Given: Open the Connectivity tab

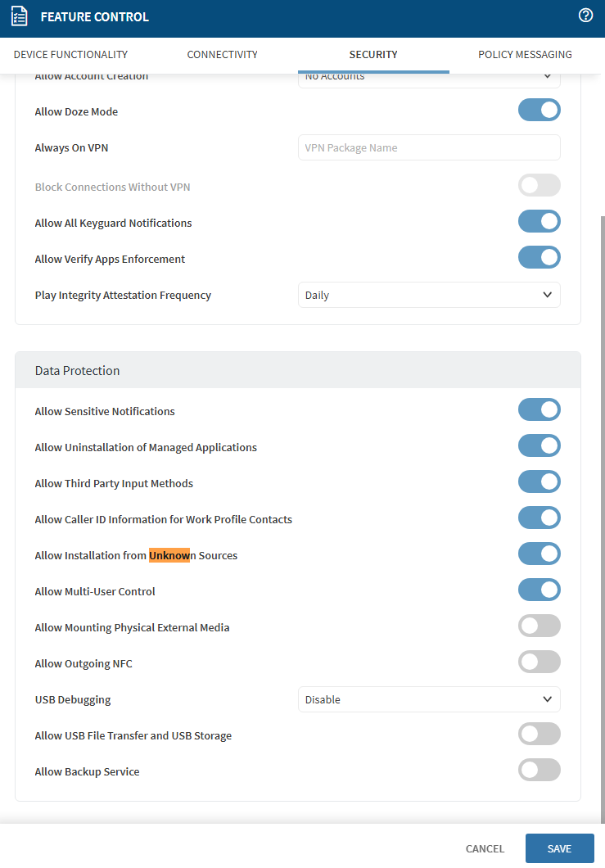Looking at the screenshot, I should click(222, 55).
